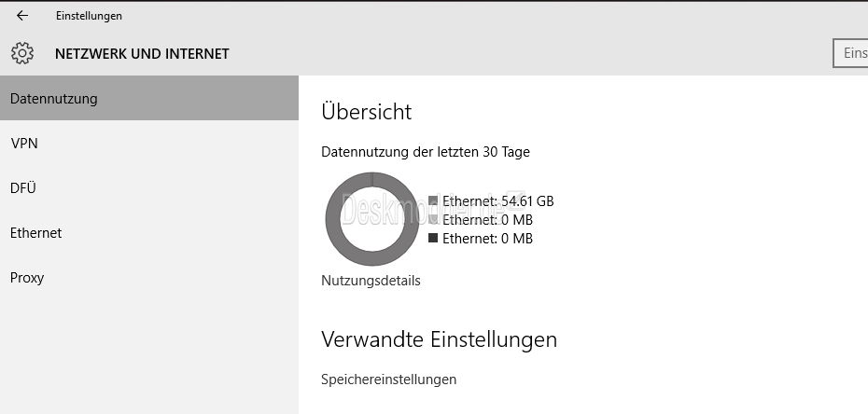The image size is (868, 414).
Task: Click the Übersicht heading
Action: tap(367, 112)
